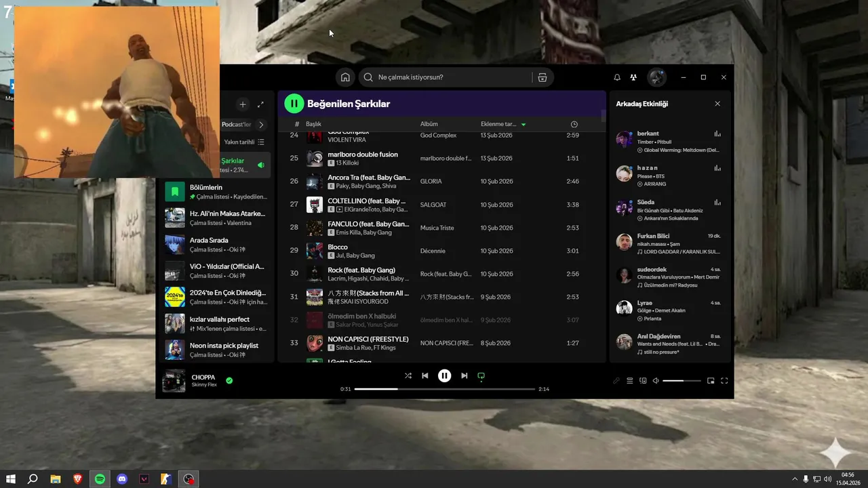Select the 'Rock (feat. Baby Gang)' track
Viewport: 868px width, 488px height.
361,270
